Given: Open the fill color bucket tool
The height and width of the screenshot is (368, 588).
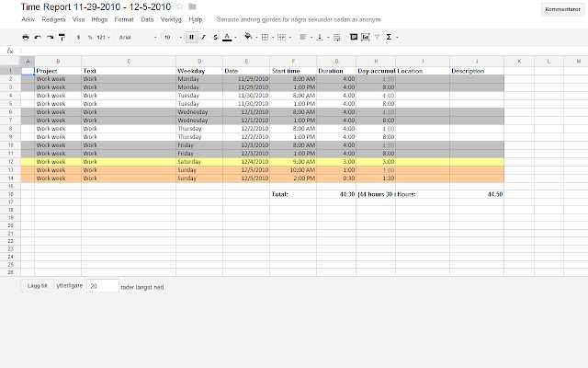Looking at the screenshot, I should [x=250, y=37].
